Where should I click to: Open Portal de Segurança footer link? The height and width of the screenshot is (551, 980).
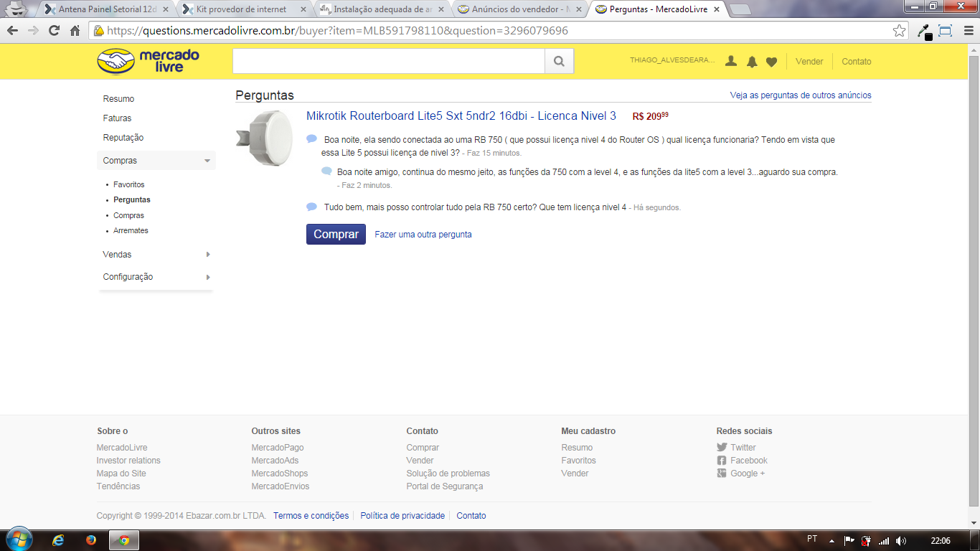pos(445,486)
